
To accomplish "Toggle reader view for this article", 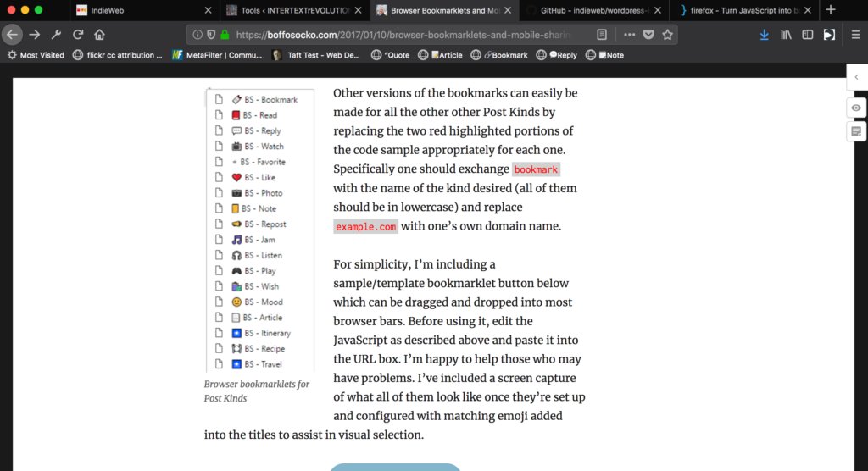I will [x=602, y=35].
